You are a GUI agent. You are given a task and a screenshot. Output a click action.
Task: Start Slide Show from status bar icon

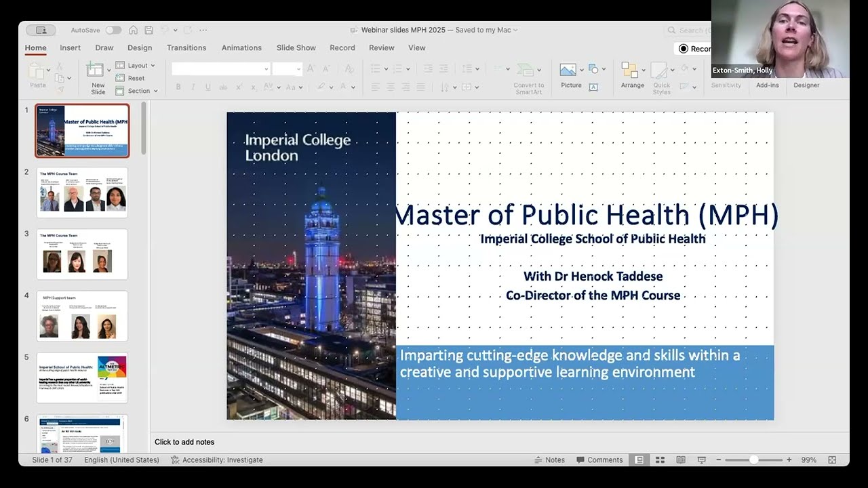(702, 460)
